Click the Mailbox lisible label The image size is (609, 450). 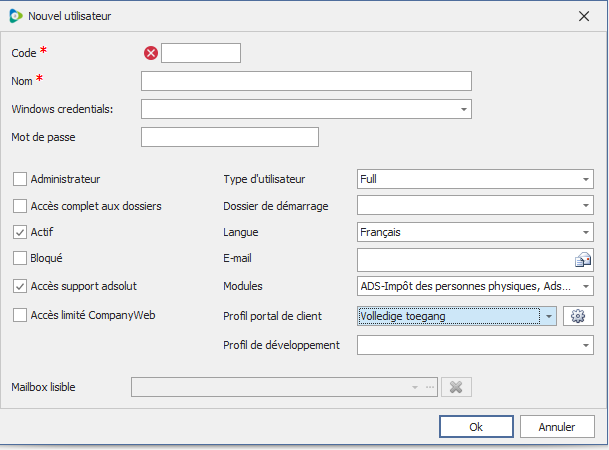pyautogui.click(x=44, y=387)
